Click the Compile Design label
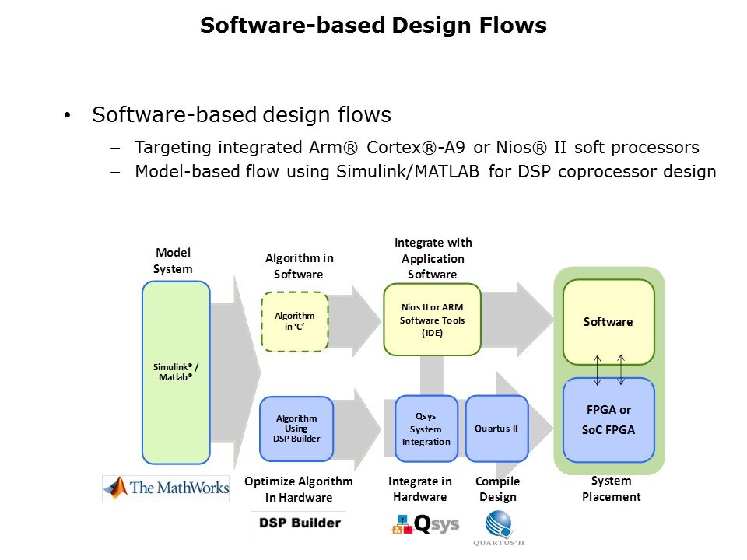The image size is (747, 560). (498, 489)
